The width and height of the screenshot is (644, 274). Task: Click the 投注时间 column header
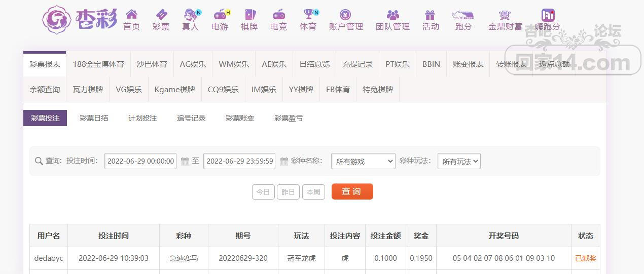114,236
